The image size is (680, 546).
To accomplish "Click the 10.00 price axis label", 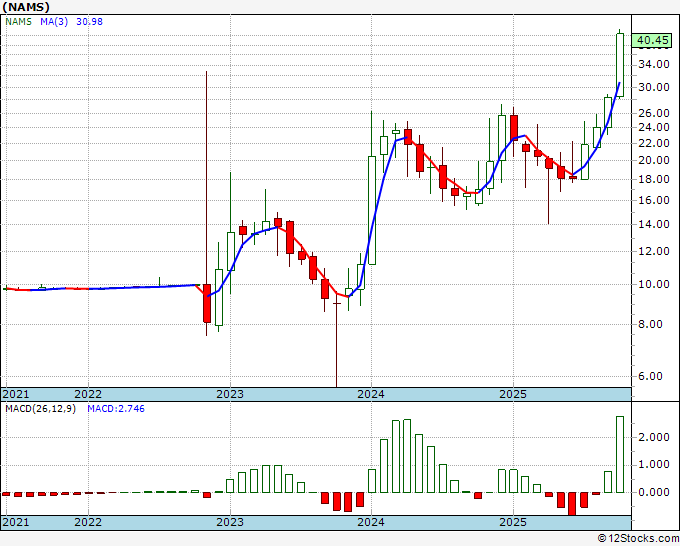I will [x=654, y=284].
